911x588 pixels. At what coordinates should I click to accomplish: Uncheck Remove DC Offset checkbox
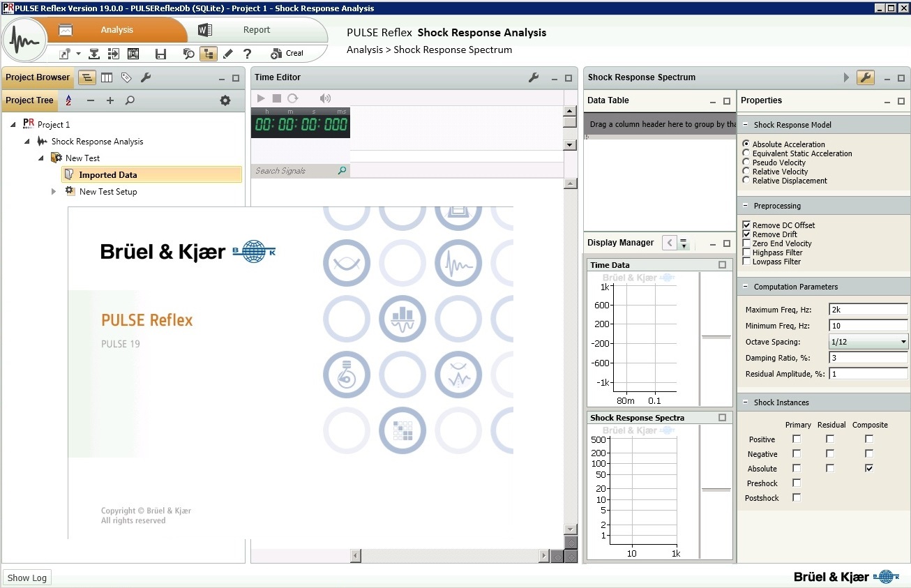pos(747,225)
